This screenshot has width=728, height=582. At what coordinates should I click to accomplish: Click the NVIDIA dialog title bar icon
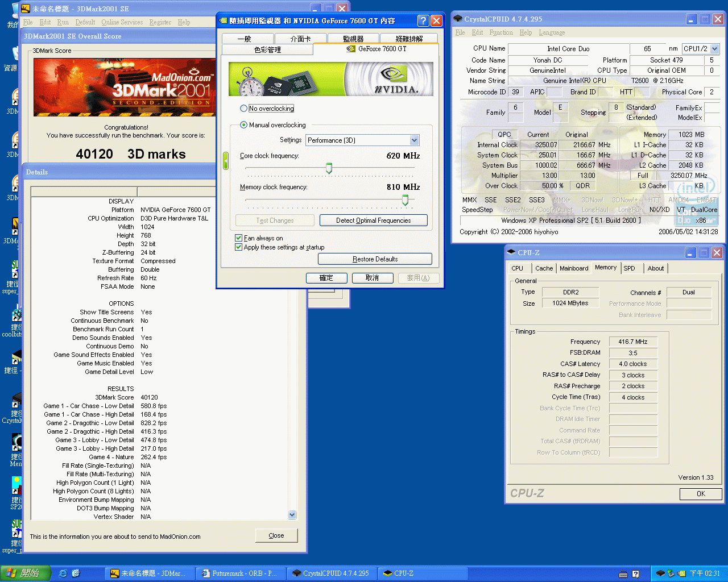223,20
